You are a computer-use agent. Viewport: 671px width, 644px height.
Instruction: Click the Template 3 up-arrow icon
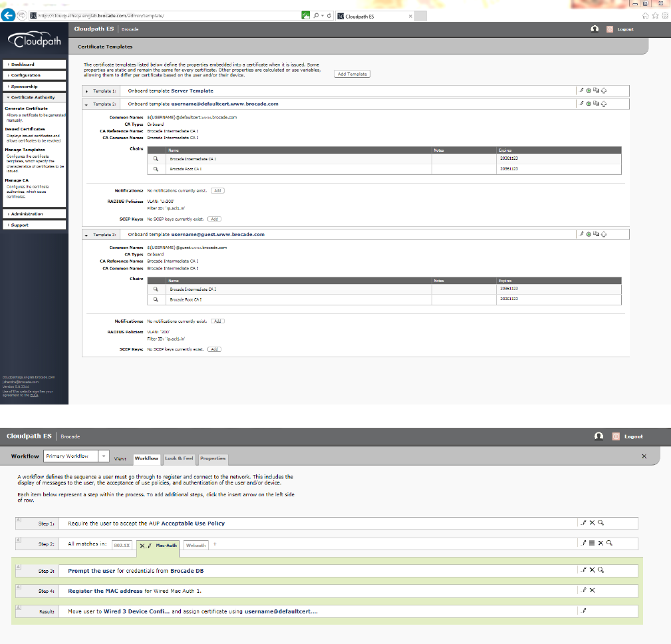604,234
